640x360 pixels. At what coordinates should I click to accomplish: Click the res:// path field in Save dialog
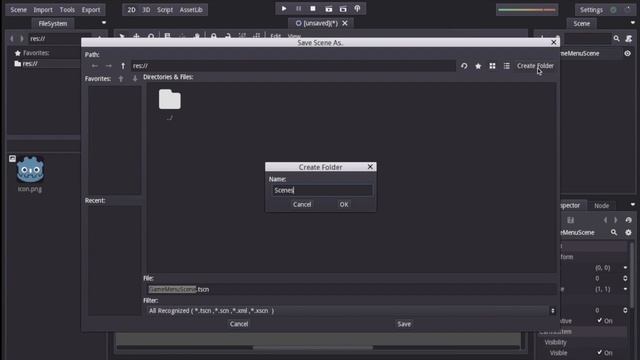click(x=293, y=66)
